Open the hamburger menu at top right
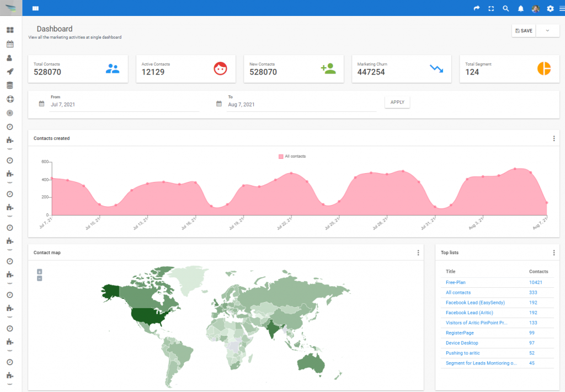The height and width of the screenshot is (392, 565). pos(562,8)
